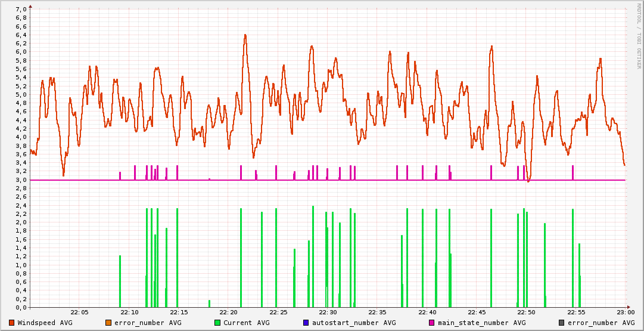Click the highest red windspeed peak near 22:21
This screenshot has width=644, height=331.
click(245, 35)
